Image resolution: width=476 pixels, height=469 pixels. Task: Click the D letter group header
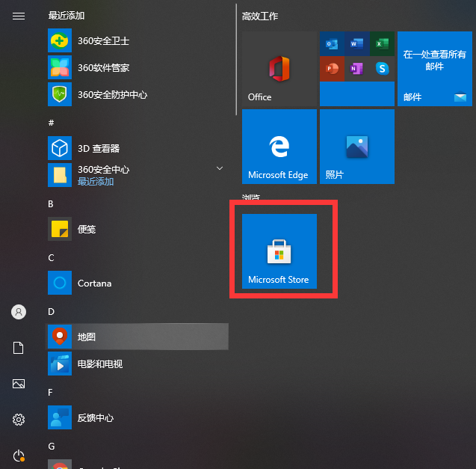coord(51,312)
